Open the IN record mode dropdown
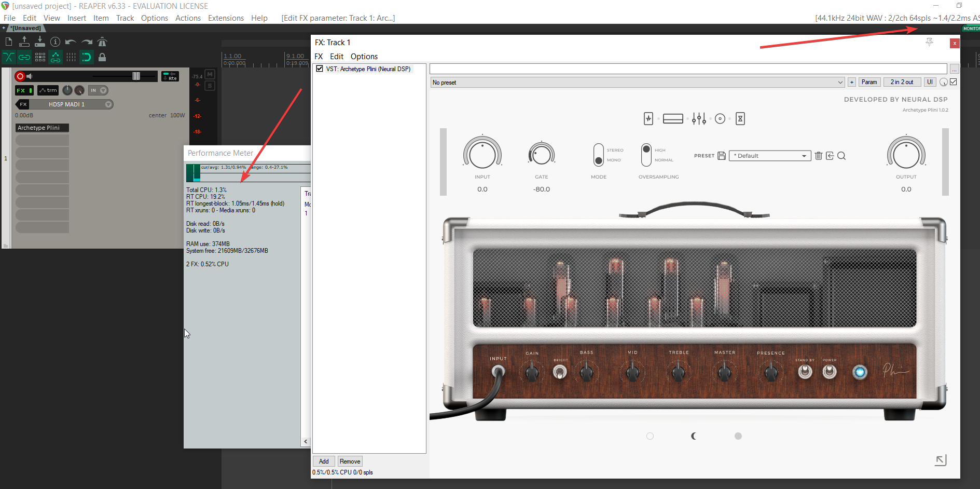This screenshot has width=980, height=489. click(x=98, y=90)
